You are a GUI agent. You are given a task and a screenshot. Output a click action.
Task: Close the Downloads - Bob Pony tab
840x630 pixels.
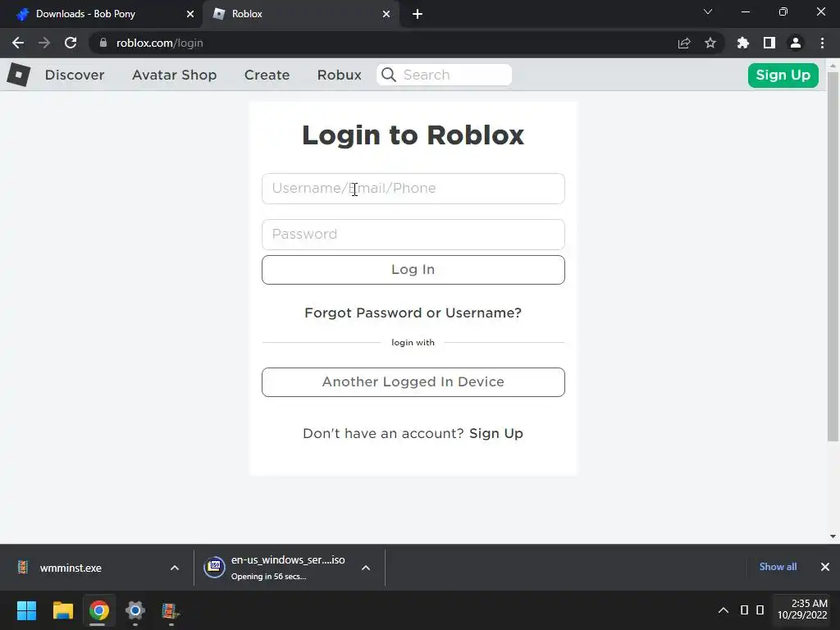pyautogui.click(x=190, y=14)
